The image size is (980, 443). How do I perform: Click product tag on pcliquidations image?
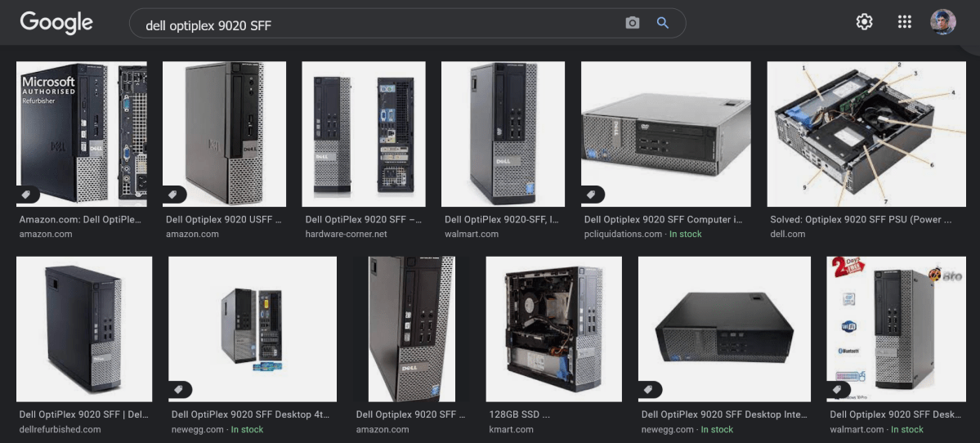(592, 195)
